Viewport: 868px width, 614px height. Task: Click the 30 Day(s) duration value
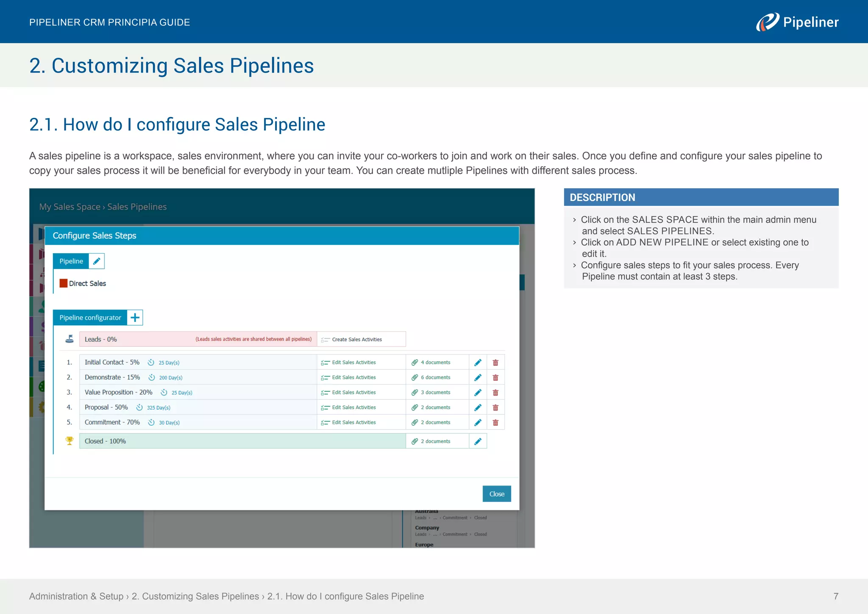(x=169, y=423)
